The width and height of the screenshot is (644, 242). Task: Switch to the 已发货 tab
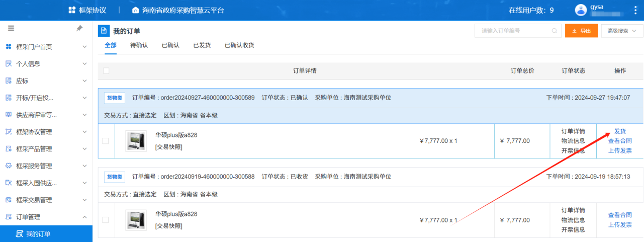pyautogui.click(x=202, y=45)
